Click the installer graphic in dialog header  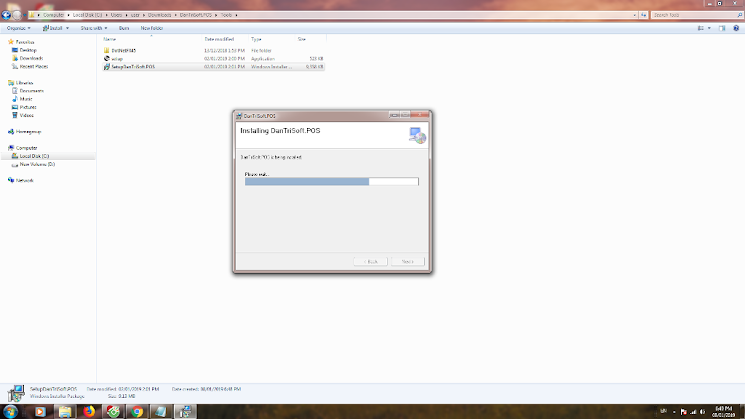pyautogui.click(x=417, y=135)
